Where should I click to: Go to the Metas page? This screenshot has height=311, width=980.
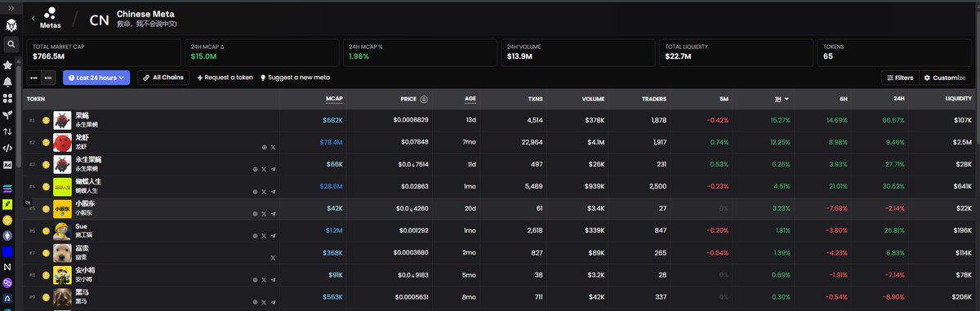[51, 18]
